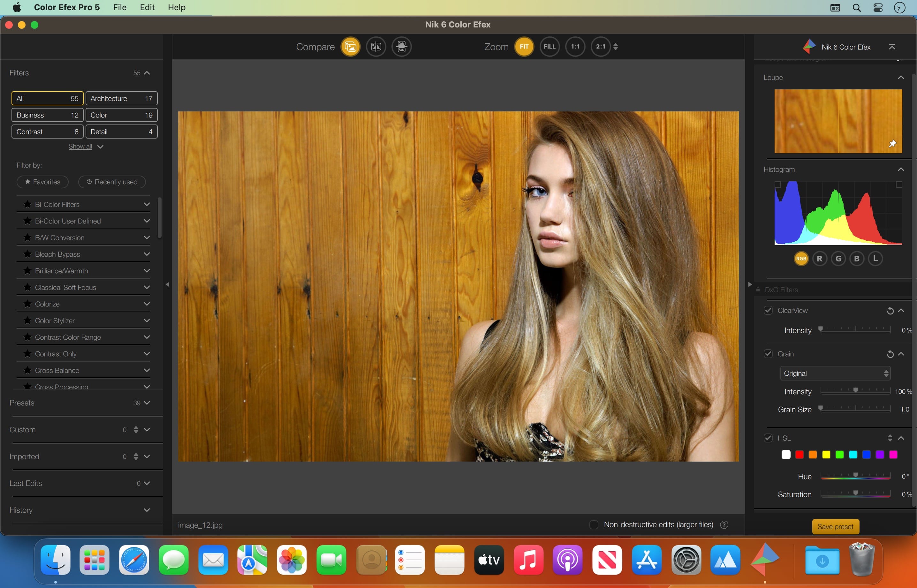
Task: Open help for non-destructive edits
Action: (724, 524)
